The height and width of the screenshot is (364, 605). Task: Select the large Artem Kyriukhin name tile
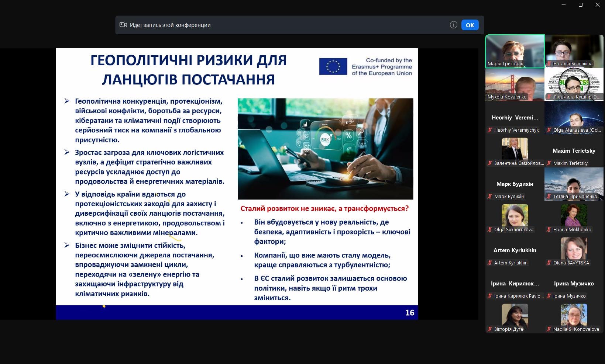pos(515,250)
